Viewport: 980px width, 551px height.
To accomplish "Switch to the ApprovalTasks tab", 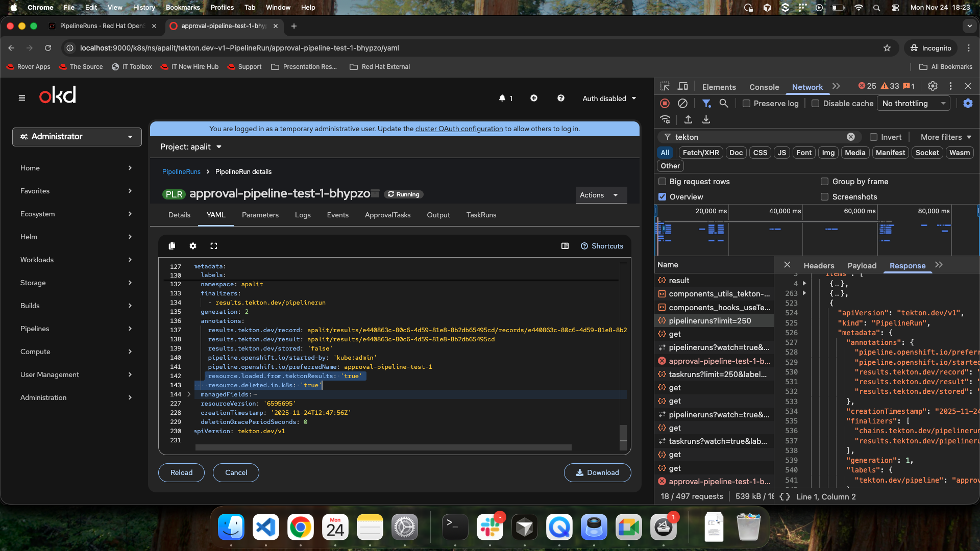I will 387,215.
